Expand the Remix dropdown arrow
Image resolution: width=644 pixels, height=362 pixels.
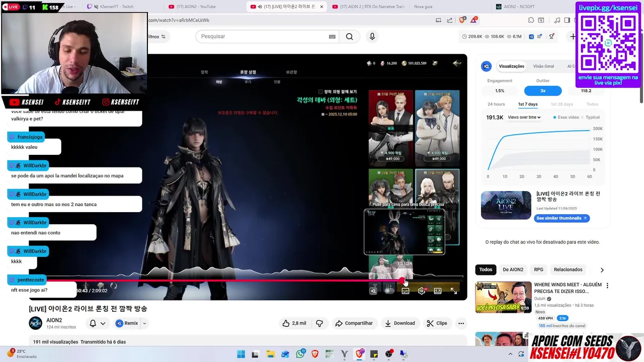click(x=144, y=323)
